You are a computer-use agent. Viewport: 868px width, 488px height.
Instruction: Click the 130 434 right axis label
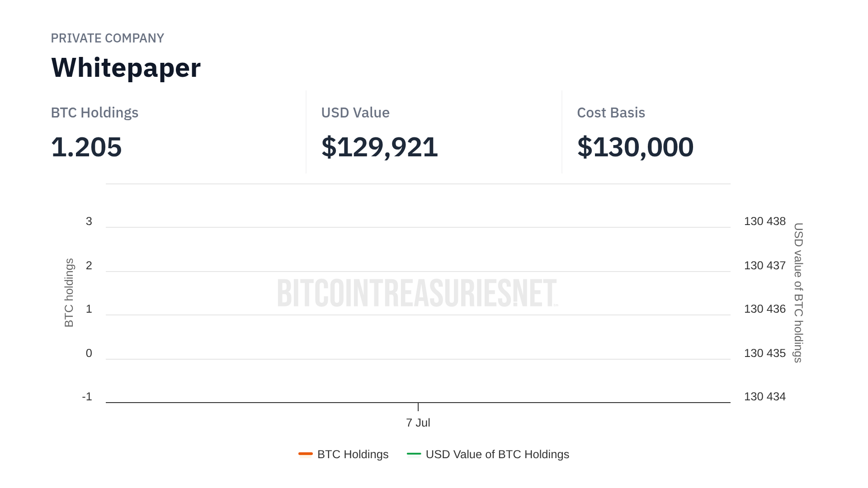(764, 397)
